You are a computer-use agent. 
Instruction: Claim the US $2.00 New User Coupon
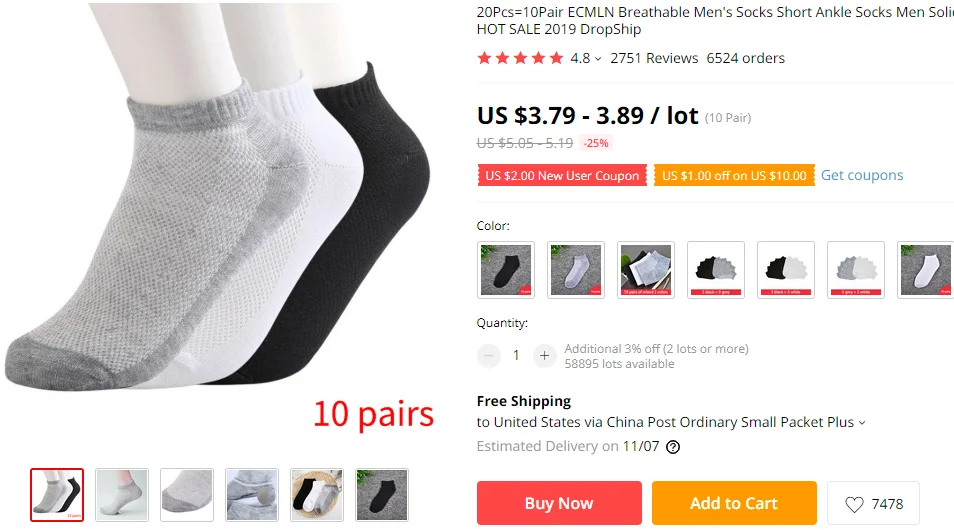(562, 175)
